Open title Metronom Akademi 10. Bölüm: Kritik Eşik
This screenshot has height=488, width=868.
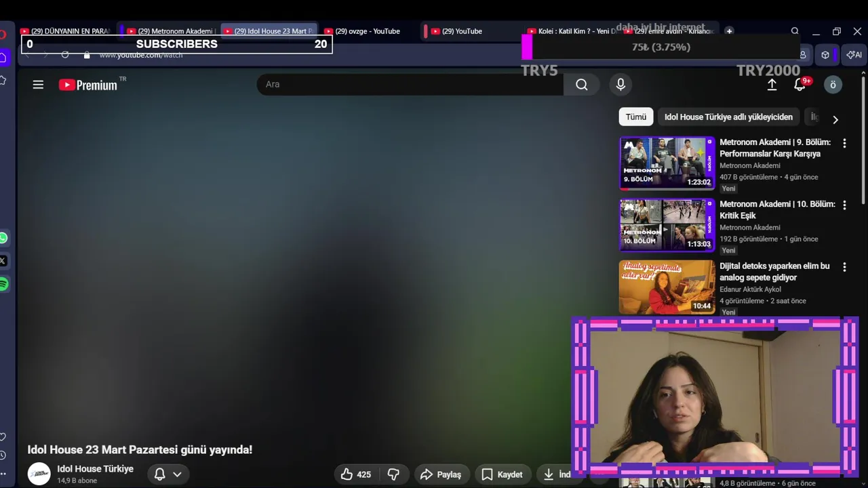[x=777, y=210]
